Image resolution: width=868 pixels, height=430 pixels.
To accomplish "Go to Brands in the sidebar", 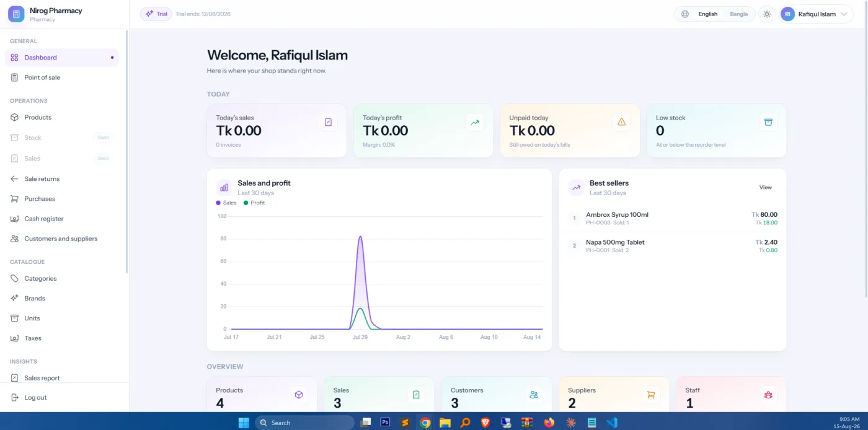I will [x=61, y=298].
